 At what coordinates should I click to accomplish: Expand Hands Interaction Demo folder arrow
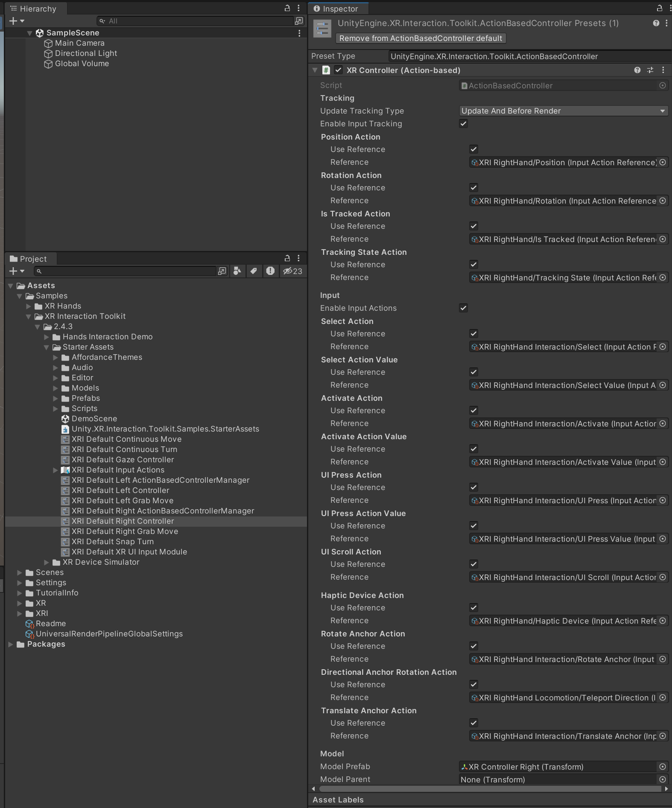point(46,337)
